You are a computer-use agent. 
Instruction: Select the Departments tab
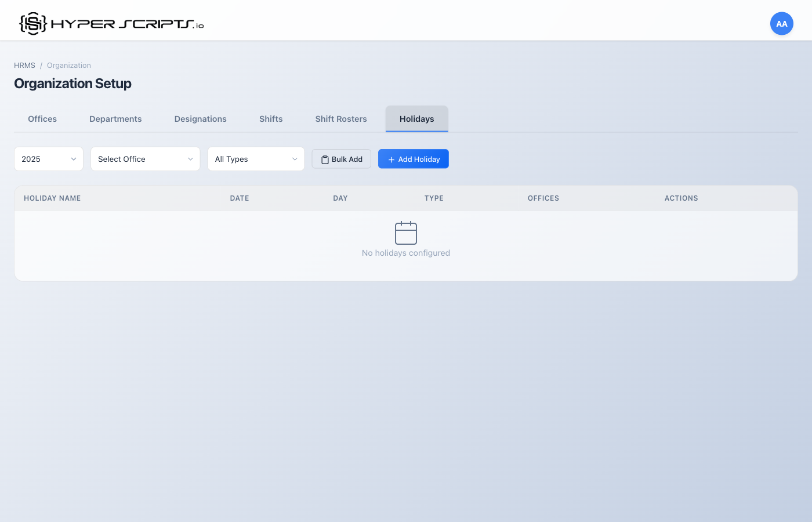[115, 118]
